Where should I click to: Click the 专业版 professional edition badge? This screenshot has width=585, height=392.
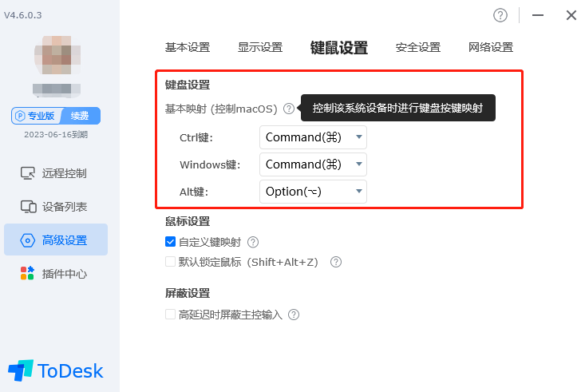click(x=36, y=116)
